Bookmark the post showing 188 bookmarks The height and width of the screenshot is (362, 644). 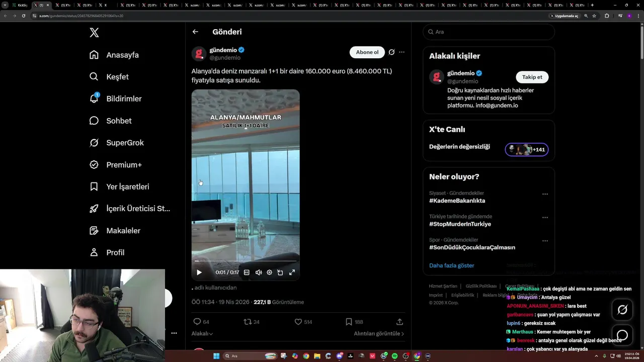[x=349, y=322]
